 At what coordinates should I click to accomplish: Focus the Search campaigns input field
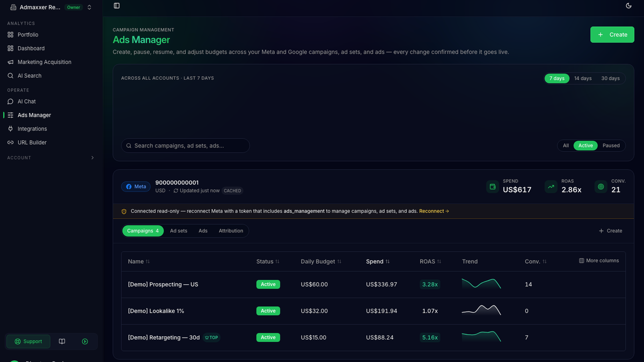185,145
